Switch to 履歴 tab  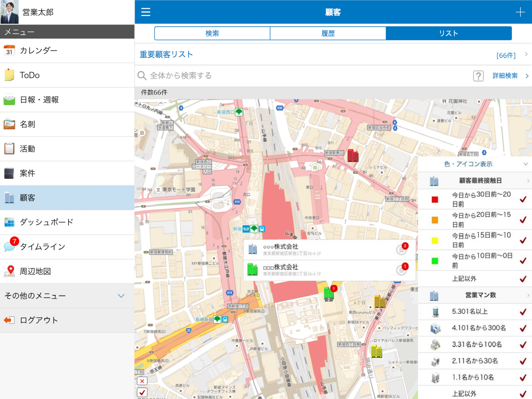(328, 33)
